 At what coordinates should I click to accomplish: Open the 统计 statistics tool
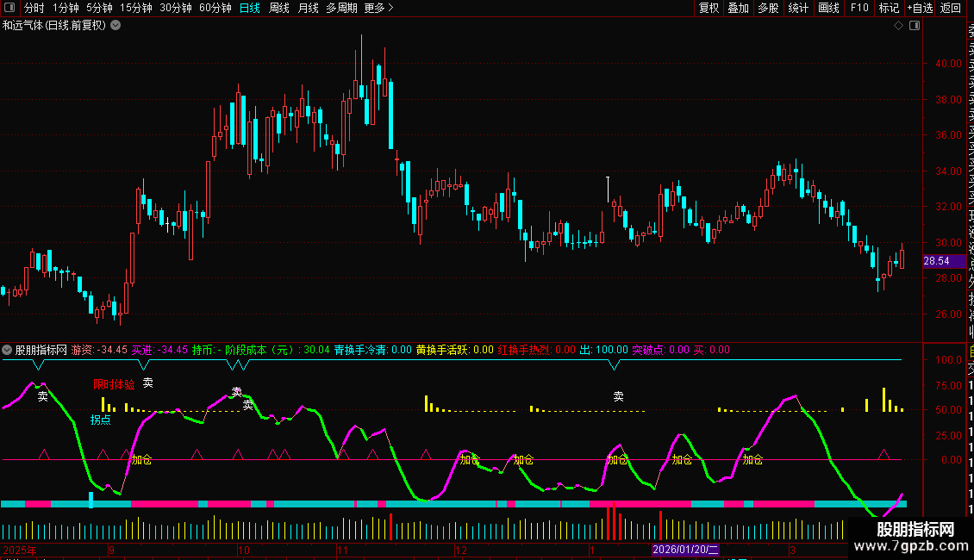coord(798,8)
